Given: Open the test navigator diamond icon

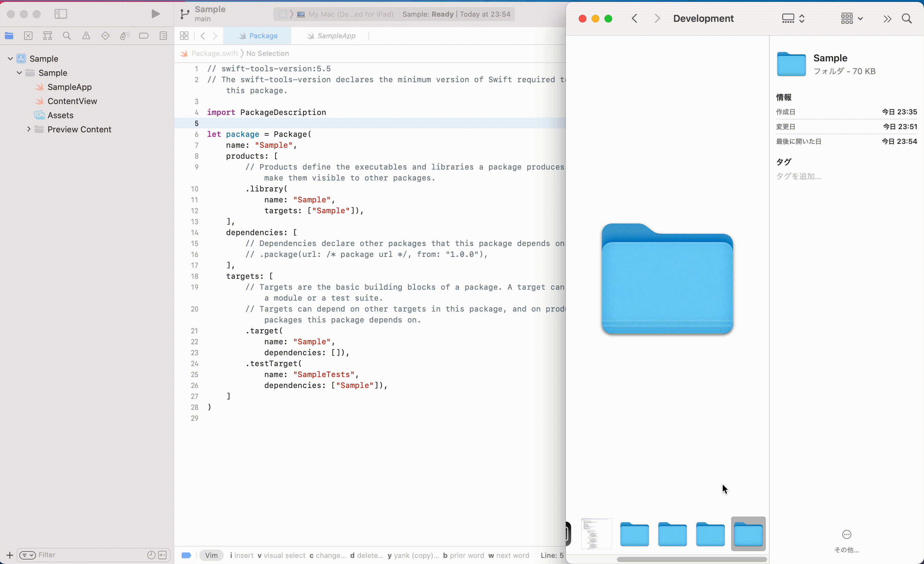Looking at the screenshot, I should pyautogui.click(x=105, y=36).
